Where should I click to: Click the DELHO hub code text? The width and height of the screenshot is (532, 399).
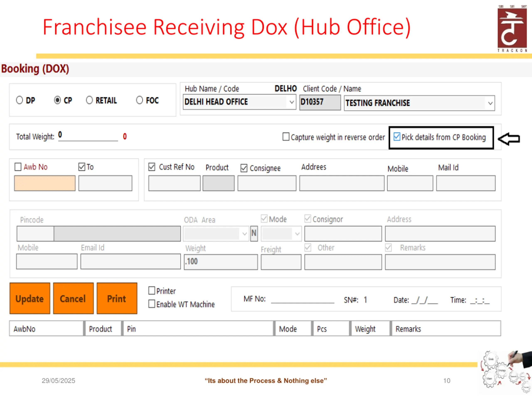tap(286, 89)
